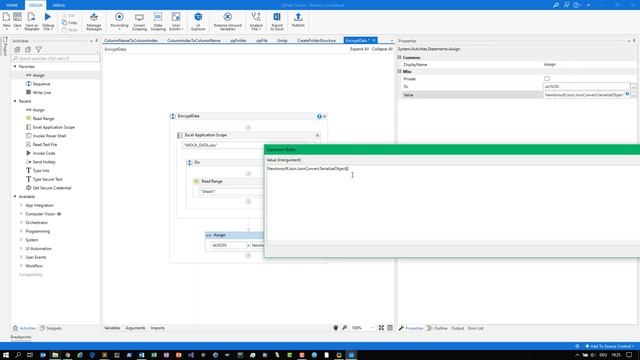The width and height of the screenshot is (640, 360).
Task: Click Export to Excel icon
Action: [x=277, y=21]
